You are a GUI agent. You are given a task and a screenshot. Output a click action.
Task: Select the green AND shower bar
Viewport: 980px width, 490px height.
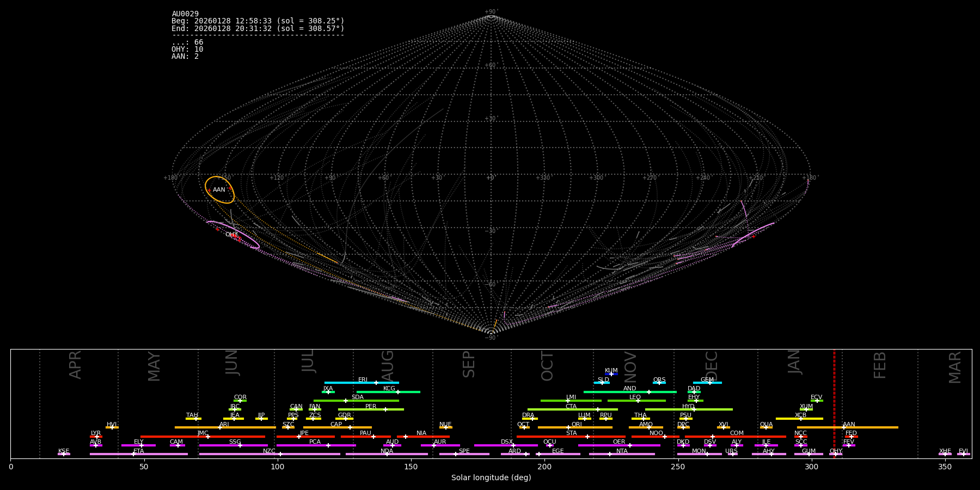click(x=610, y=392)
